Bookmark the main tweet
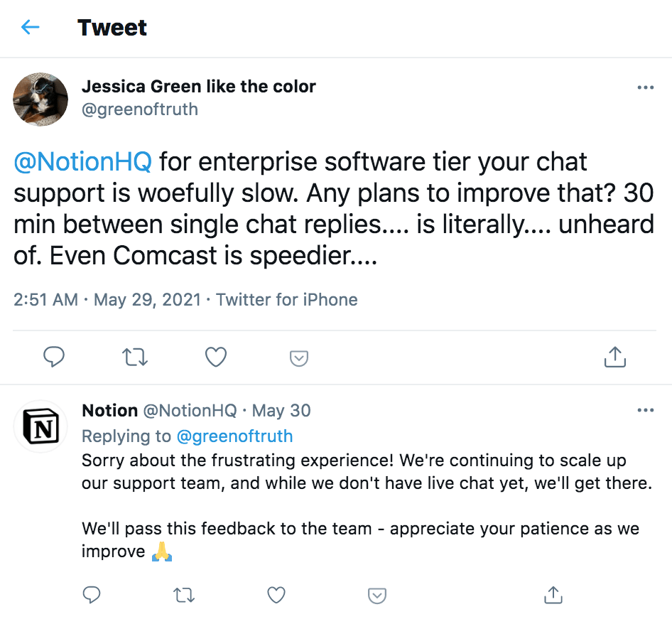Screen dimensions: 672x624 298,357
